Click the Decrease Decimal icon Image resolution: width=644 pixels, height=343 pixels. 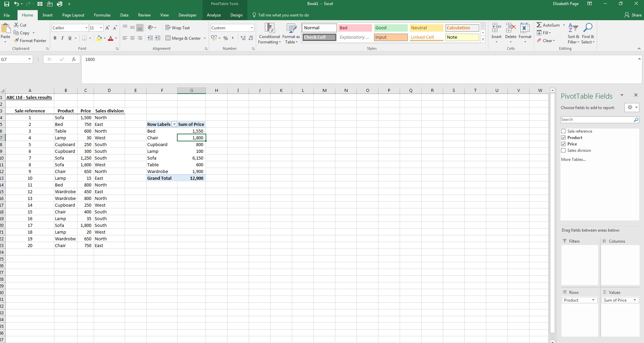(251, 38)
